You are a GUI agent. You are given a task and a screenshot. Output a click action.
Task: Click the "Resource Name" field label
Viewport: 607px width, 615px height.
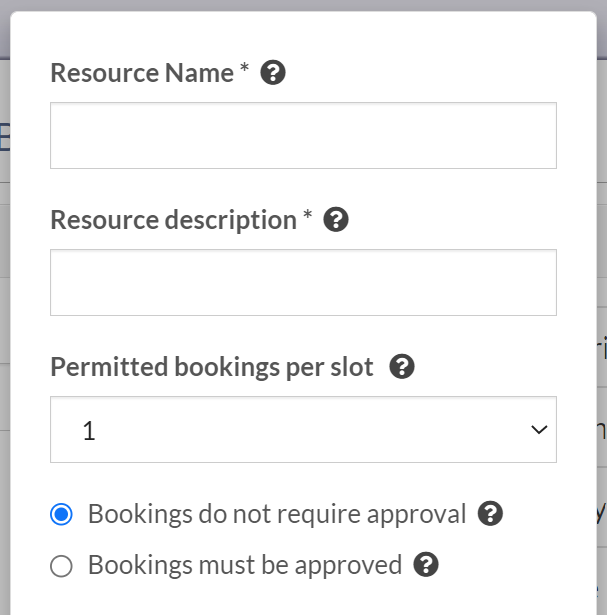[x=142, y=73]
